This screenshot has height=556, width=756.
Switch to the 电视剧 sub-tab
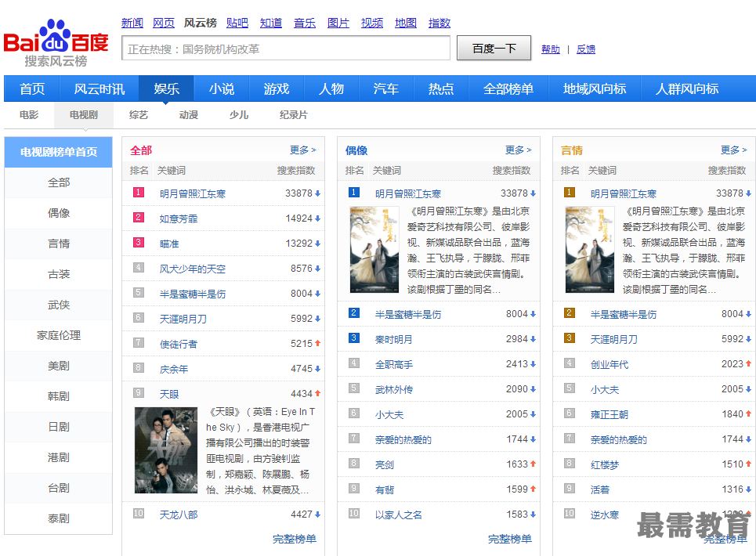click(x=83, y=114)
